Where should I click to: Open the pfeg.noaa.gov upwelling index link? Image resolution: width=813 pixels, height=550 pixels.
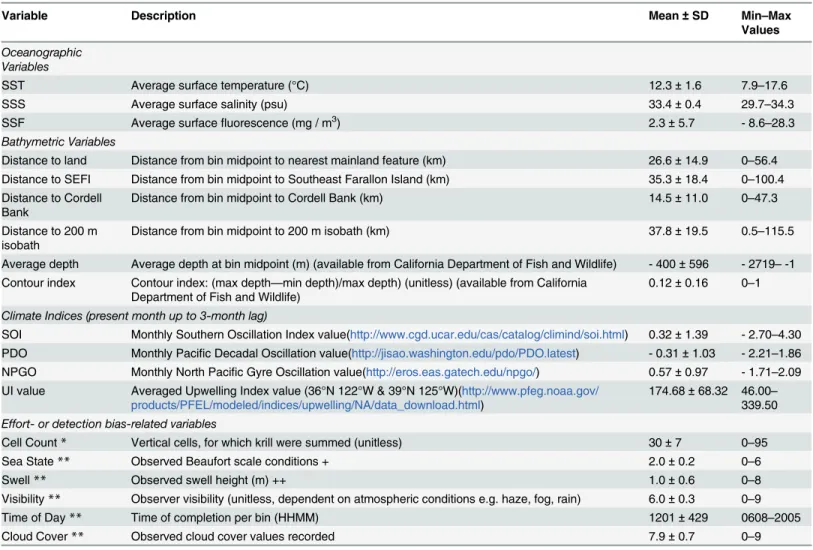click(x=365, y=398)
